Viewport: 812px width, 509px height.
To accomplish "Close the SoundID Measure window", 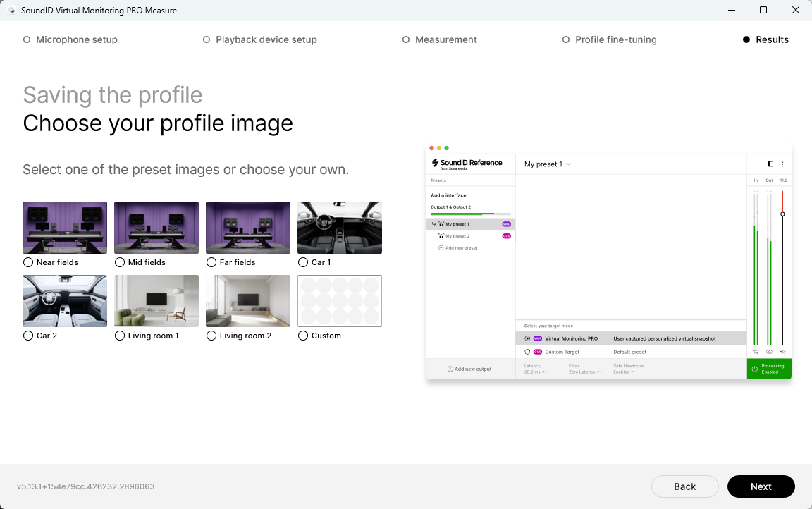I will 795,11.
